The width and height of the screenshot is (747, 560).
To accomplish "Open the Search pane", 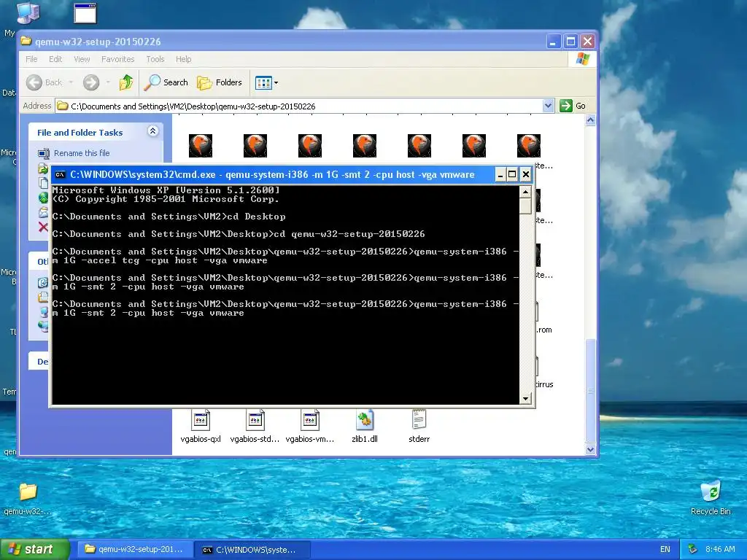I will tap(166, 82).
